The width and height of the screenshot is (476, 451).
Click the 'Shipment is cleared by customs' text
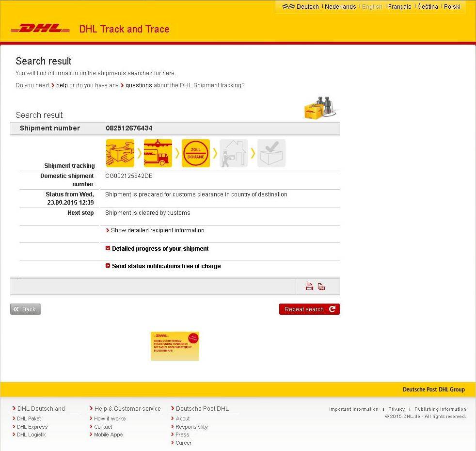(147, 213)
